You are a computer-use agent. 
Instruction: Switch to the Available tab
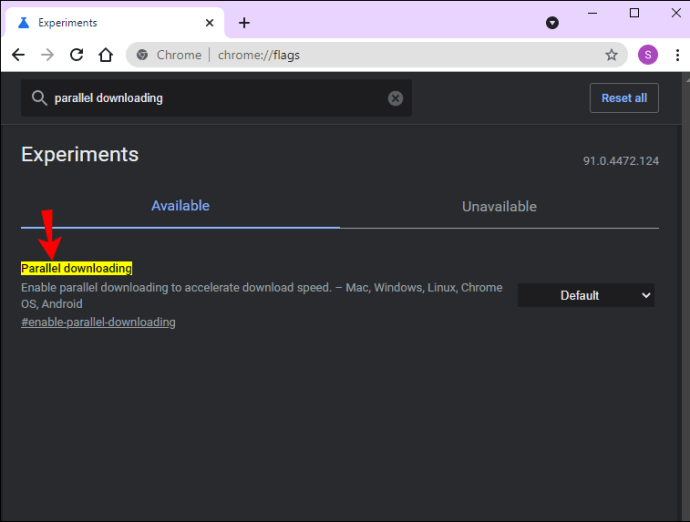click(180, 206)
